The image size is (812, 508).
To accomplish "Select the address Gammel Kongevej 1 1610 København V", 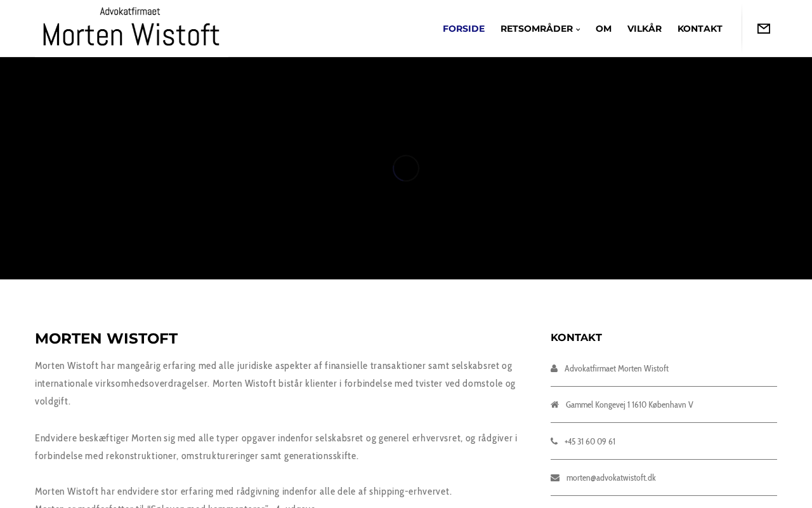I will 629,404.
